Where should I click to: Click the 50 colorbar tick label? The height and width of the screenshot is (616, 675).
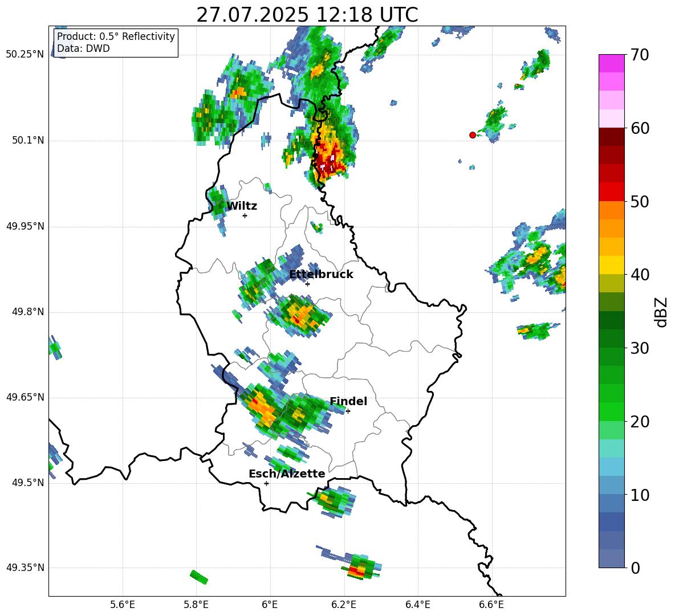pyautogui.click(x=640, y=201)
